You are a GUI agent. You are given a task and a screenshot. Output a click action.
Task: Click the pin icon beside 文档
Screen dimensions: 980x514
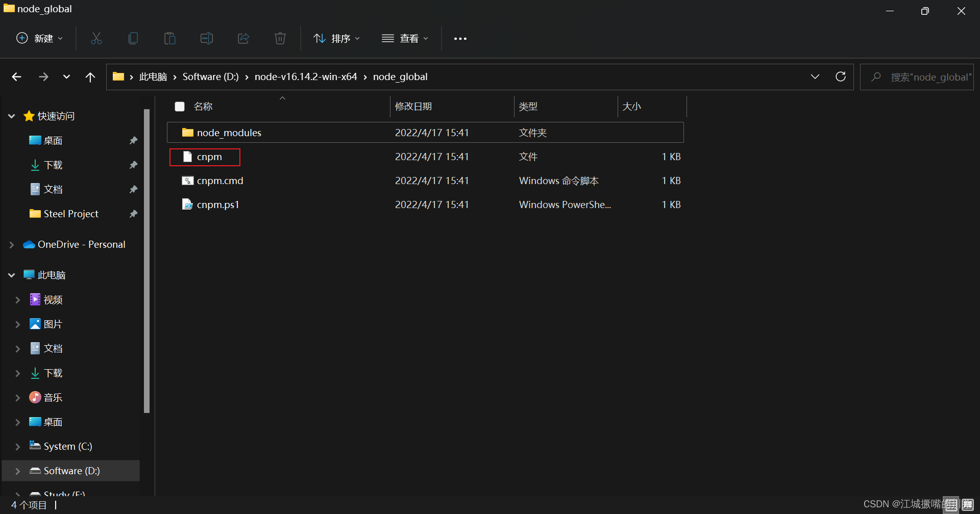[133, 190]
